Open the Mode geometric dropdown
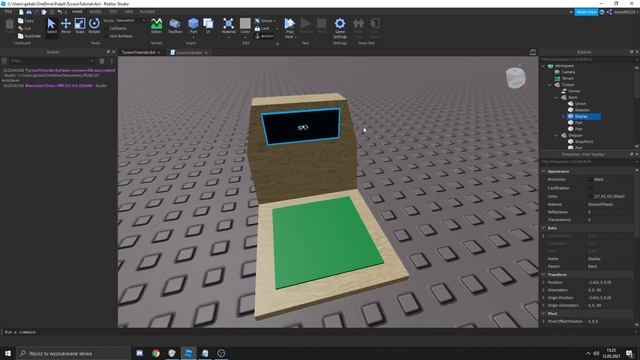The image size is (640, 360). click(x=130, y=20)
